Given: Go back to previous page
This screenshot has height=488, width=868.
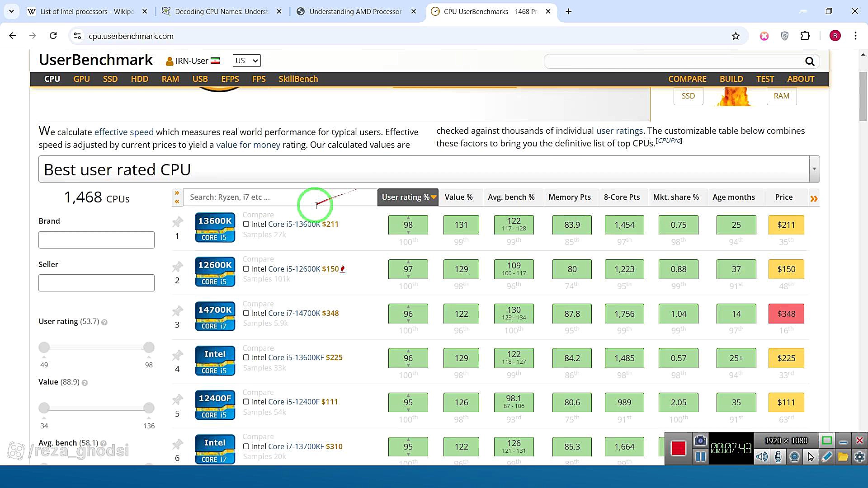Looking at the screenshot, I should pyautogui.click(x=13, y=36).
